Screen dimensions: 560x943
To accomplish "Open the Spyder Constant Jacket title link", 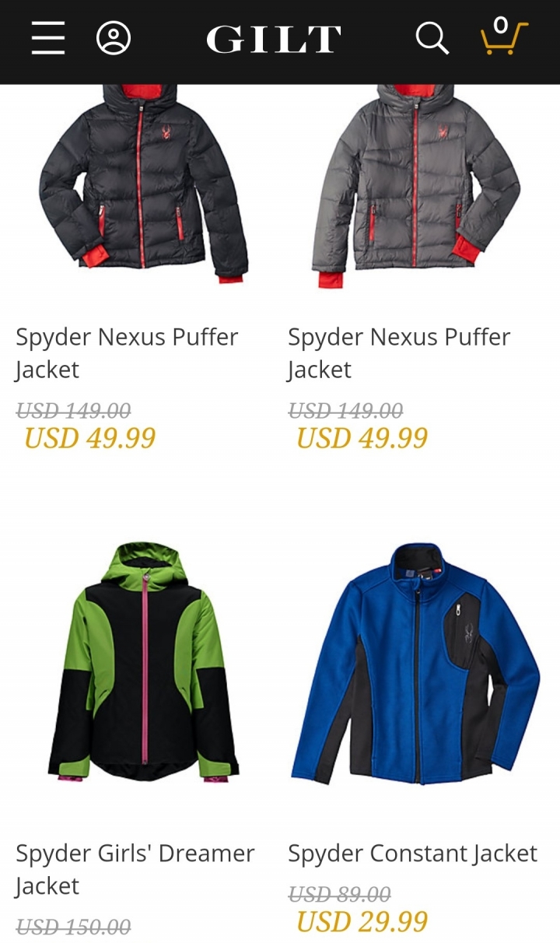I will (412, 854).
